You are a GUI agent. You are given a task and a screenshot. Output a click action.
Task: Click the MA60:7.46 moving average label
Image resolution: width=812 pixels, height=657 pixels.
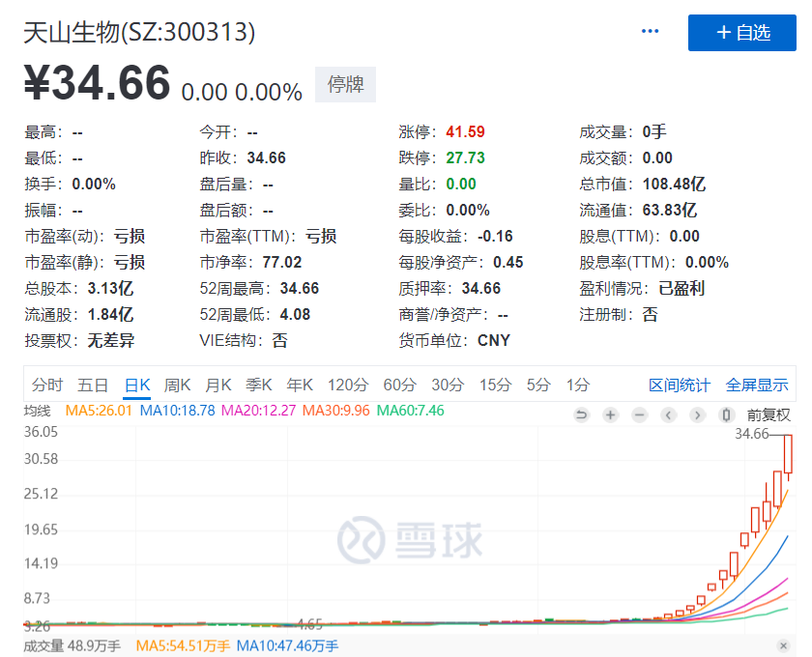tap(410, 411)
